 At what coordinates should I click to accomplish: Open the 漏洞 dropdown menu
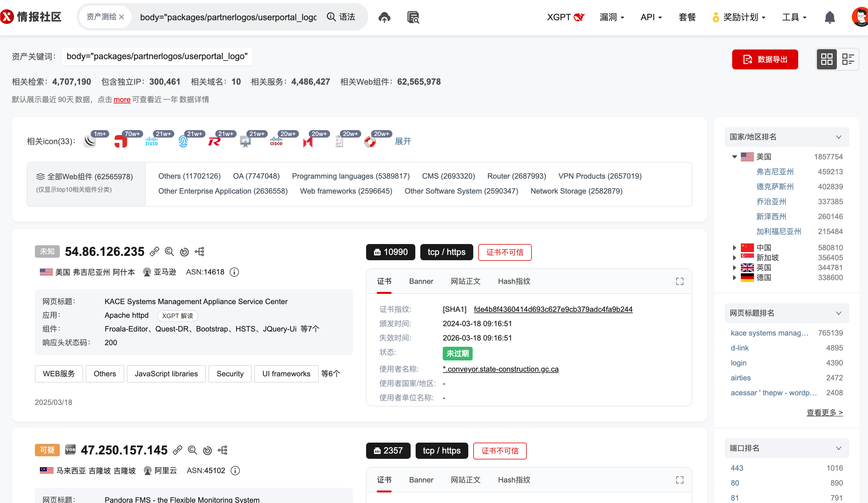(x=612, y=17)
